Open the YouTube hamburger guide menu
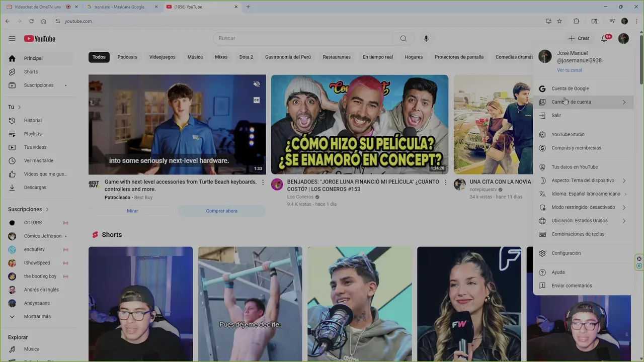This screenshot has height=362, width=644. [x=12, y=38]
